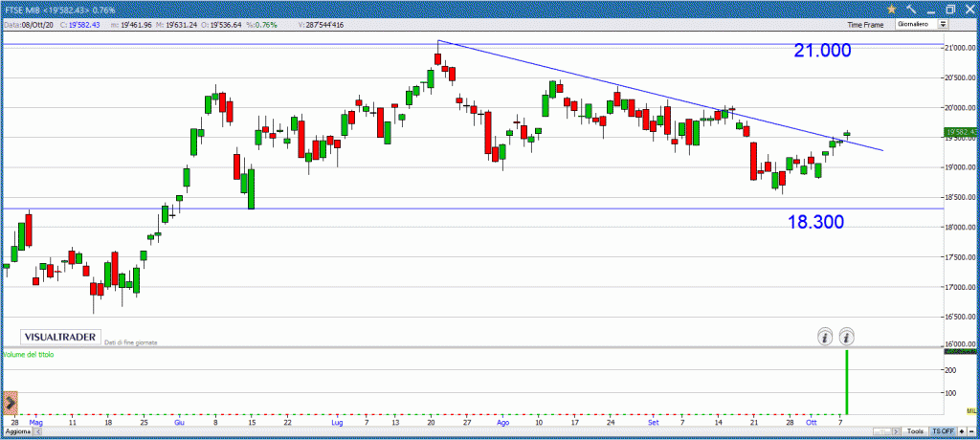This screenshot has height=440, width=980.
Task: Restore the window with the maximize button
Action: (950, 8)
